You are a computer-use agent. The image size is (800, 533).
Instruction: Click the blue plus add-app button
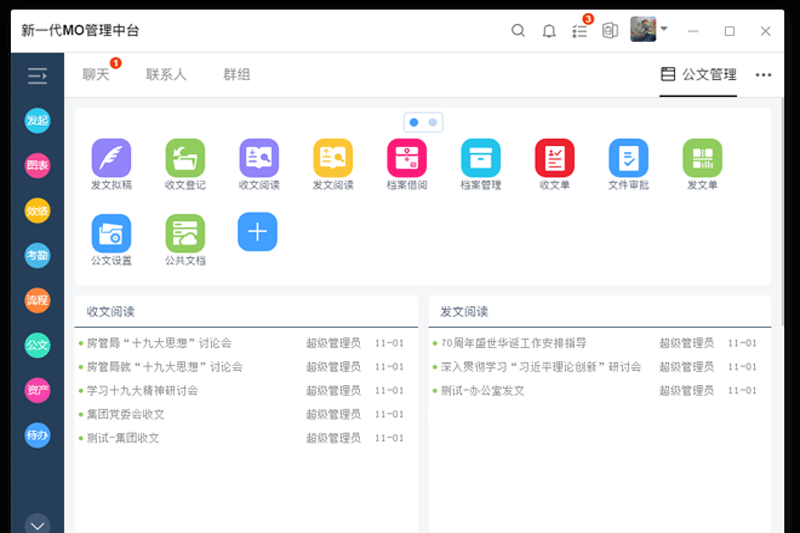pyautogui.click(x=257, y=232)
